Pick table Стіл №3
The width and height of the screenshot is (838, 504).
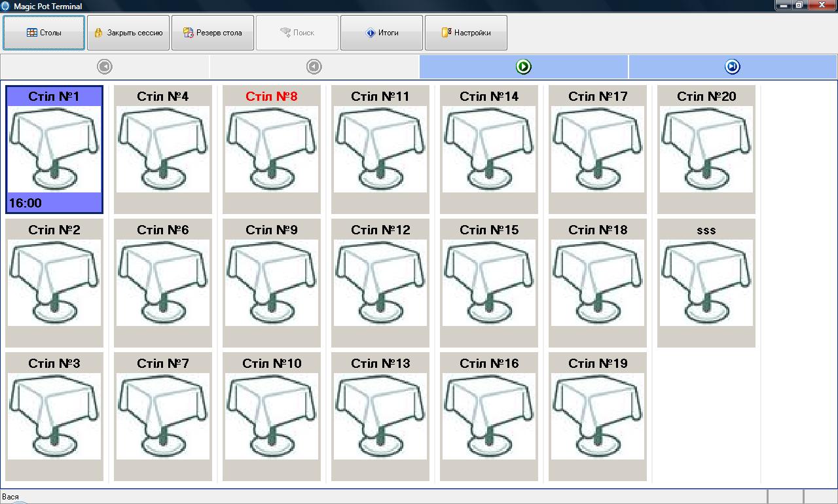(x=54, y=416)
